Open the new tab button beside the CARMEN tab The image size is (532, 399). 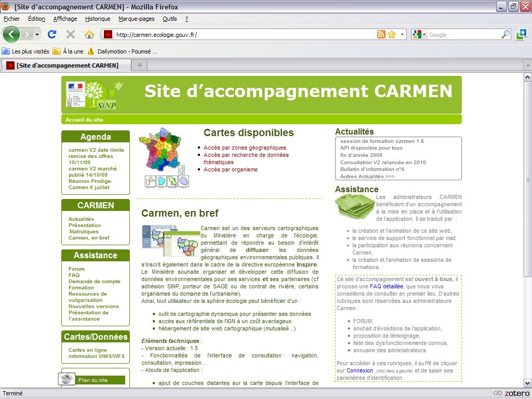[139, 65]
